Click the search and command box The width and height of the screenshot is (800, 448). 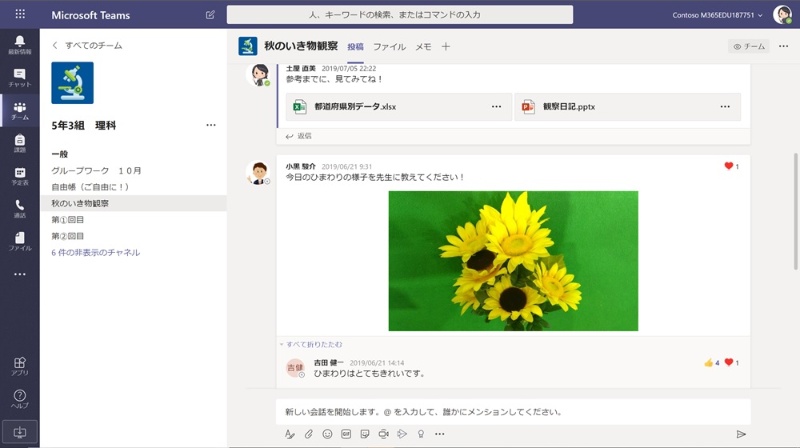pos(400,15)
